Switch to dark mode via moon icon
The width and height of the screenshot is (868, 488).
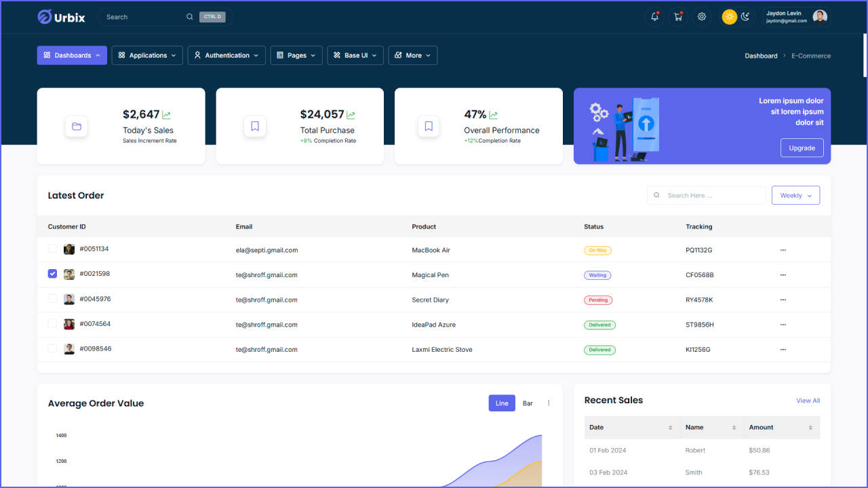coord(746,16)
